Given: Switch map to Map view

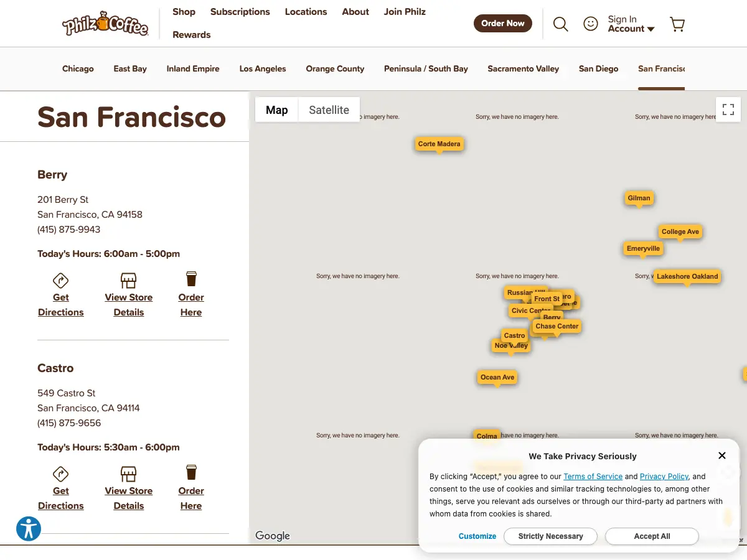Looking at the screenshot, I should [x=276, y=110].
